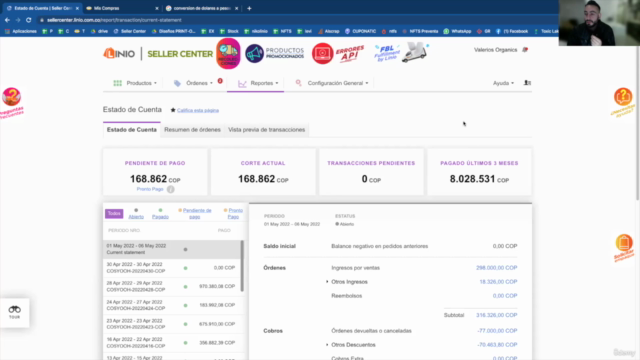Viewport: 640px width, 360px height.
Task: Open a new browser tab
Action: (249, 8)
